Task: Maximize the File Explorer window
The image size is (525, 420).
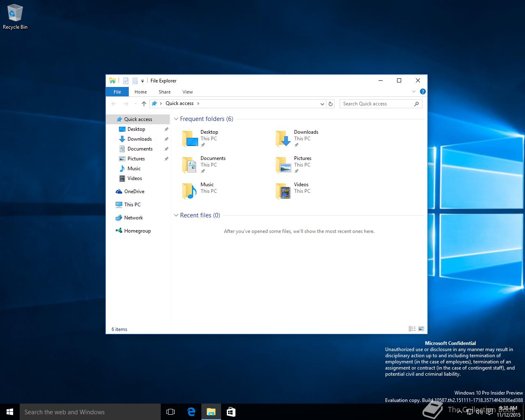Action: tap(399, 80)
